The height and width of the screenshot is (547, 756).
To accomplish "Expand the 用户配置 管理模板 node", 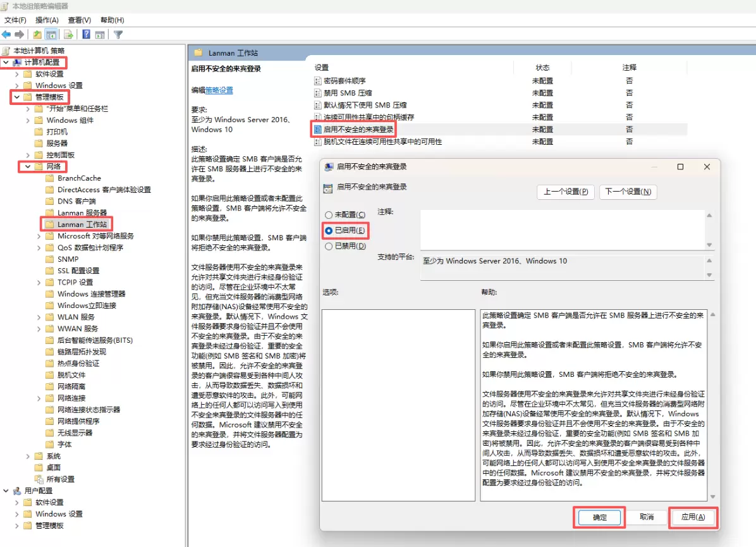I will (17, 525).
